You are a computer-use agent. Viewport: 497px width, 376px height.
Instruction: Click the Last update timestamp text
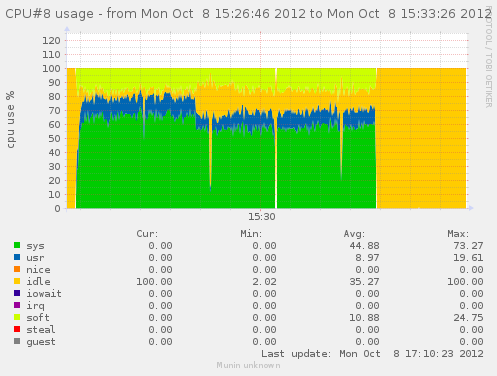(372, 354)
